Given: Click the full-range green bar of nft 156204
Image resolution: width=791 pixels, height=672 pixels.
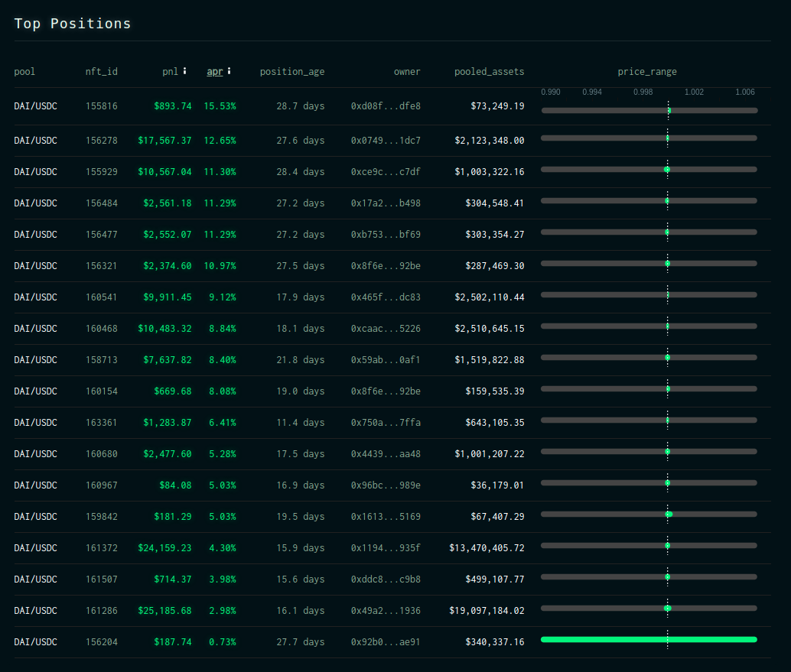Looking at the screenshot, I should click(649, 639).
